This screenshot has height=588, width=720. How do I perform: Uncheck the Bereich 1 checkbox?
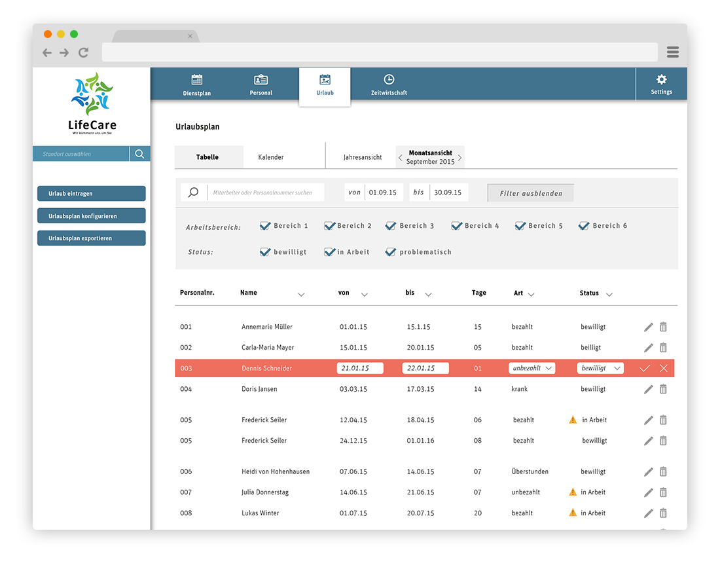click(x=265, y=226)
